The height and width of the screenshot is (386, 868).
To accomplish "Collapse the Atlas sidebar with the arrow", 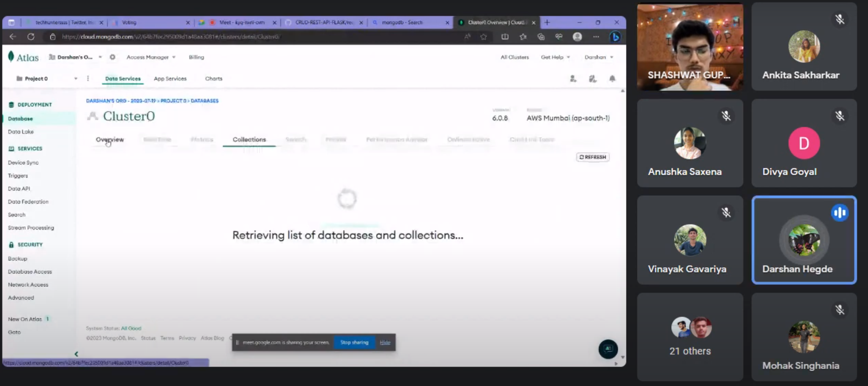I will coord(76,354).
